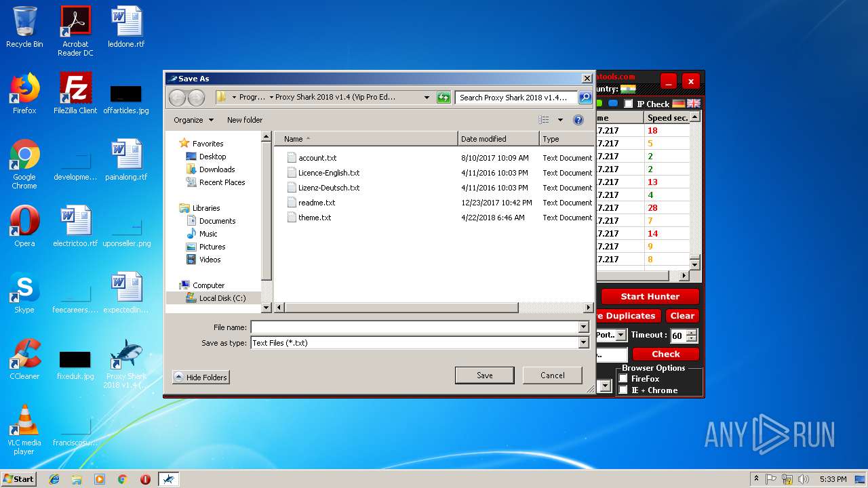The width and height of the screenshot is (868, 488).
Task: Click the Cancel button
Action: (553, 375)
